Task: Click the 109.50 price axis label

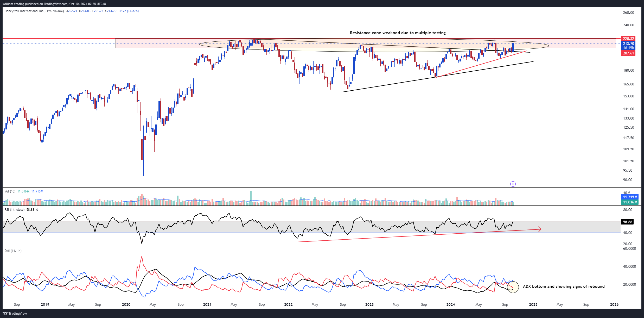Action: click(x=629, y=149)
